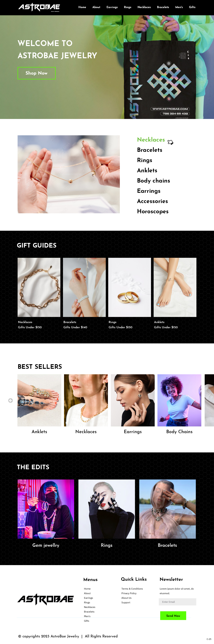Open the Necklaces gift guide thumbnail
This screenshot has height=644, width=214.
click(x=39, y=287)
